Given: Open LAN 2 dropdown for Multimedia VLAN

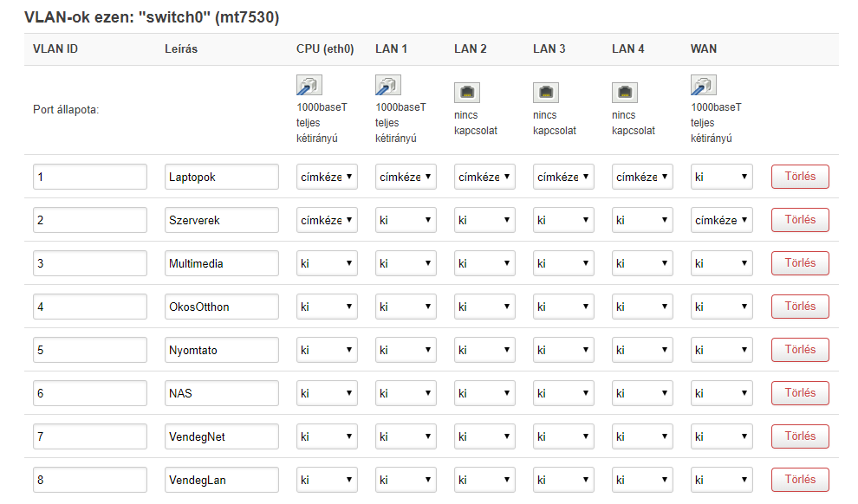Looking at the screenshot, I should (484, 263).
